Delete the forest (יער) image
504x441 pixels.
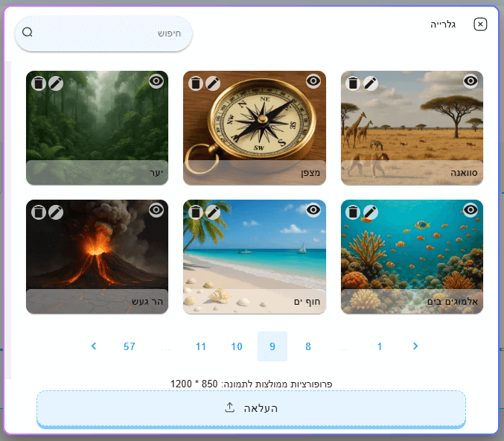pyautogui.click(x=38, y=83)
